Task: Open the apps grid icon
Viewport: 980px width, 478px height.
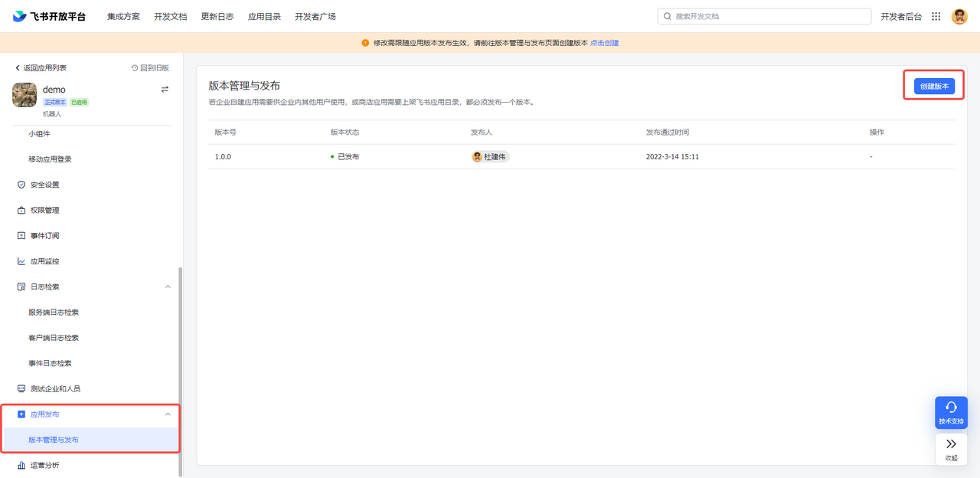Action: tap(936, 16)
